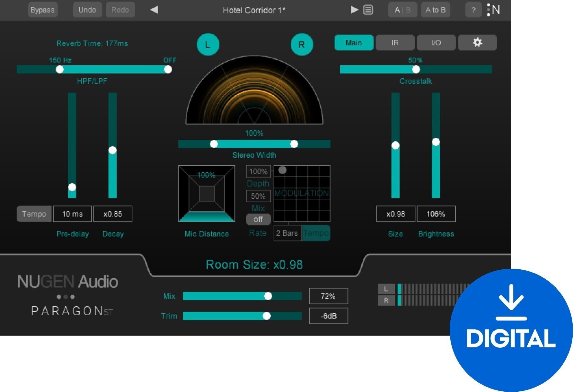Viewport: 573px width, 392px height.
Task: Switch to the IR tab
Action: [x=395, y=42]
